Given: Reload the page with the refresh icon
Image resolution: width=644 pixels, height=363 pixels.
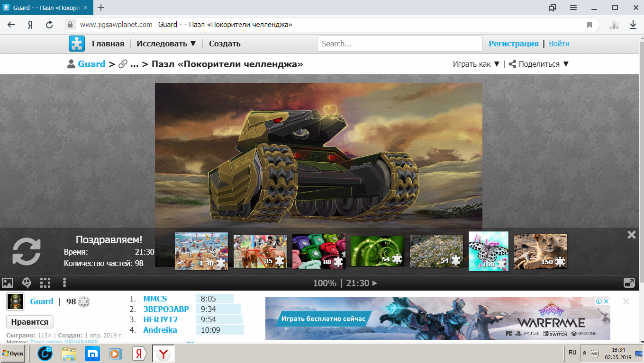Looking at the screenshot, I should (x=49, y=25).
